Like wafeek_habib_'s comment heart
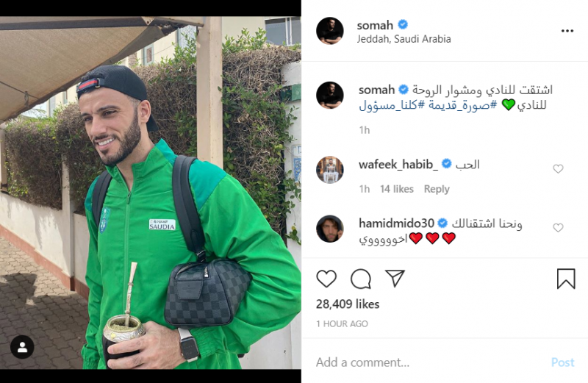This screenshot has height=383, width=588. (558, 169)
